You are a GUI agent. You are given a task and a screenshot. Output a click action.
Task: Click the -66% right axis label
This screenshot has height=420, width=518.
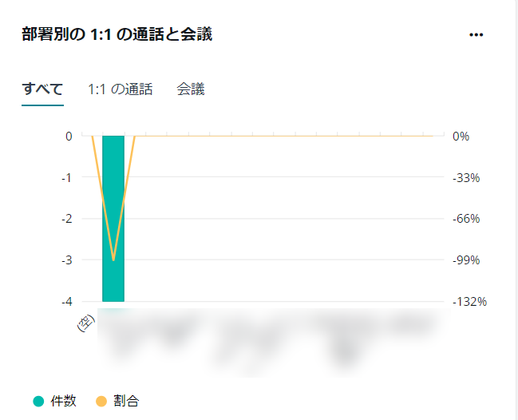pos(466,219)
